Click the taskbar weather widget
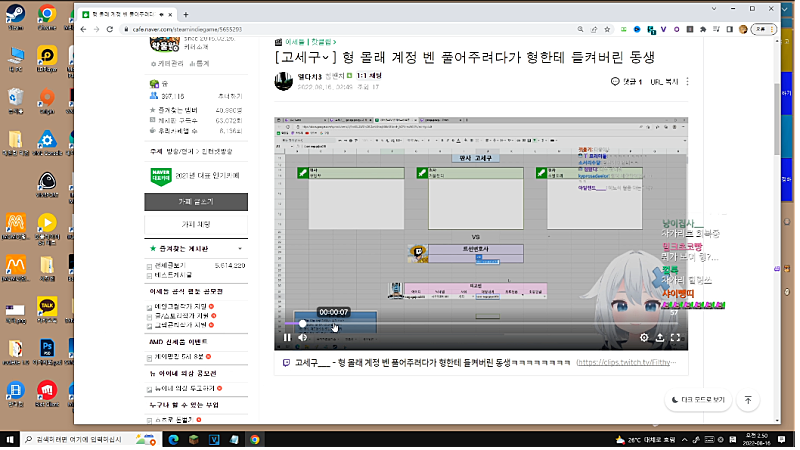This screenshot has height=450, width=800. point(645,439)
